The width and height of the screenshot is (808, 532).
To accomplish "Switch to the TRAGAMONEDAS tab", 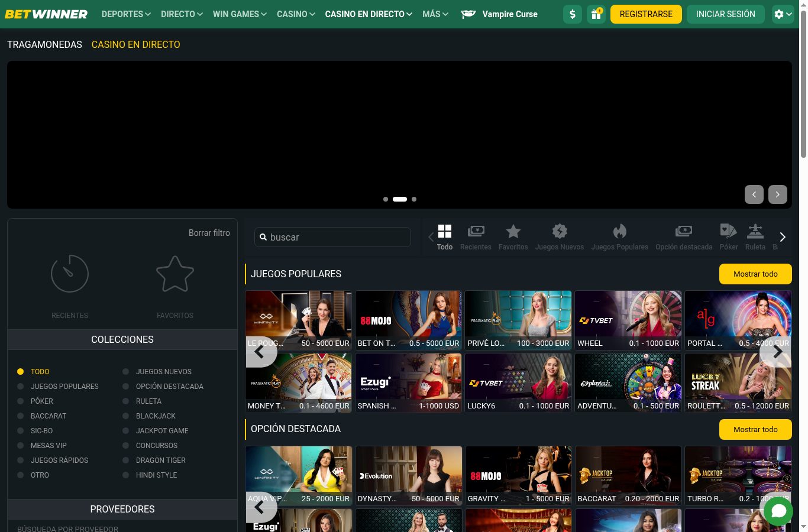I will [44, 44].
